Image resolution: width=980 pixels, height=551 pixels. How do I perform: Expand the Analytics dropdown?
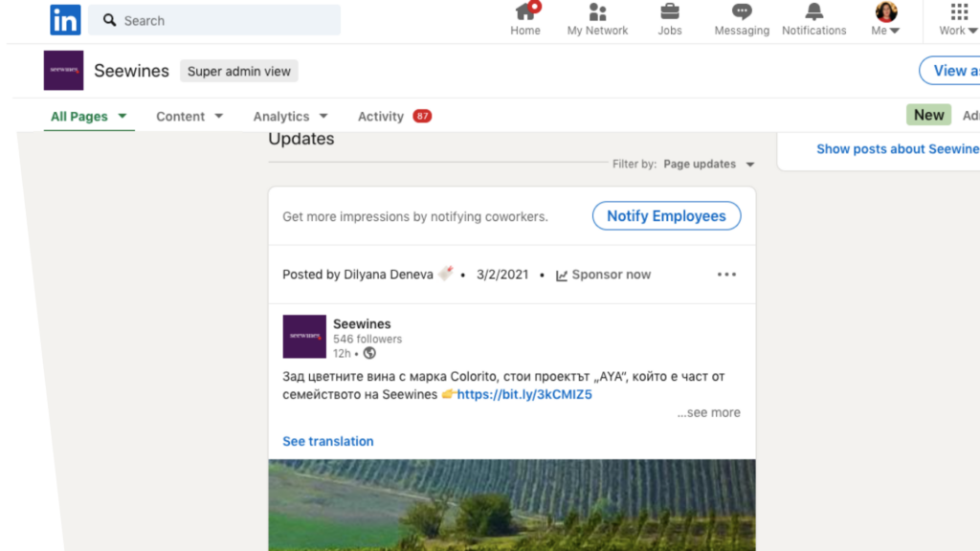pos(290,116)
